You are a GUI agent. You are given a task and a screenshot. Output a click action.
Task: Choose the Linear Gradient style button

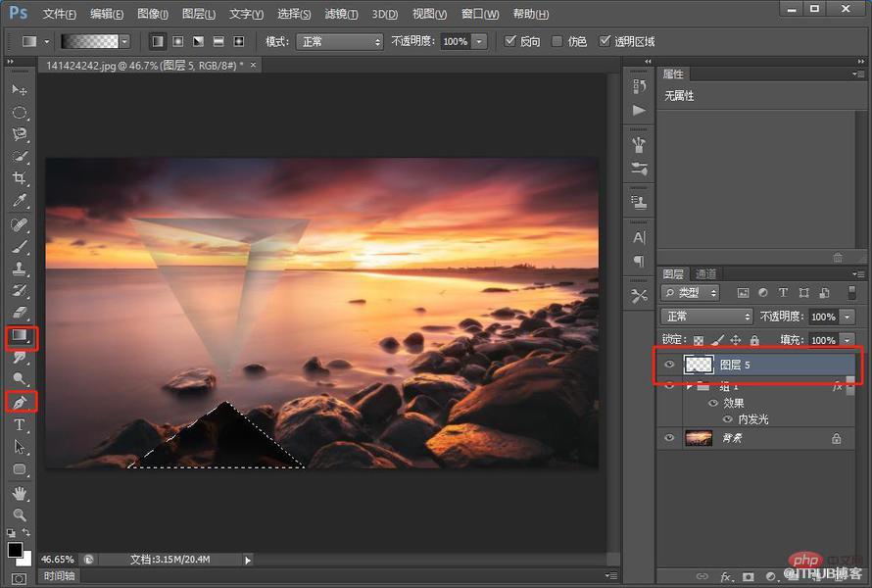158,41
